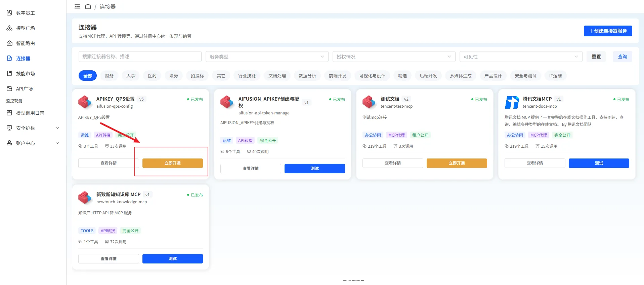Click the 技能市场 sidebar icon

click(x=9, y=73)
